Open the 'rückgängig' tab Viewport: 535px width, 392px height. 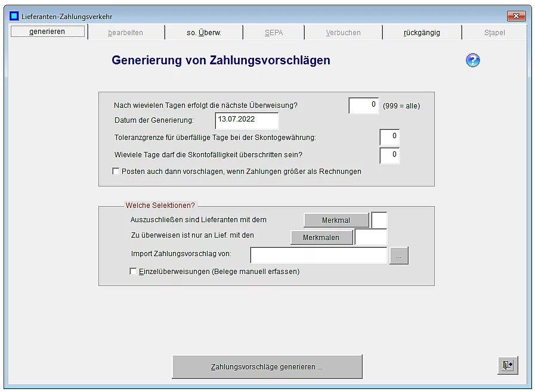(x=422, y=33)
